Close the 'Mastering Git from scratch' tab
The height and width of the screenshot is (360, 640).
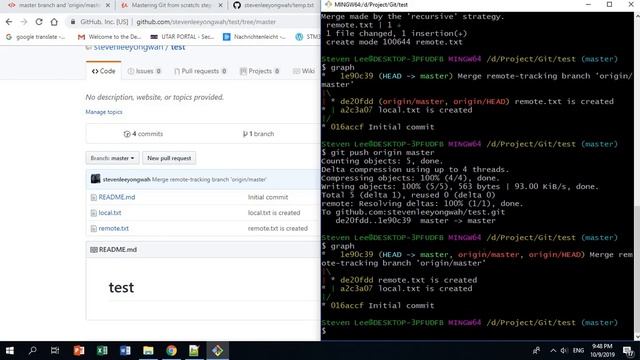[x=220, y=5]
